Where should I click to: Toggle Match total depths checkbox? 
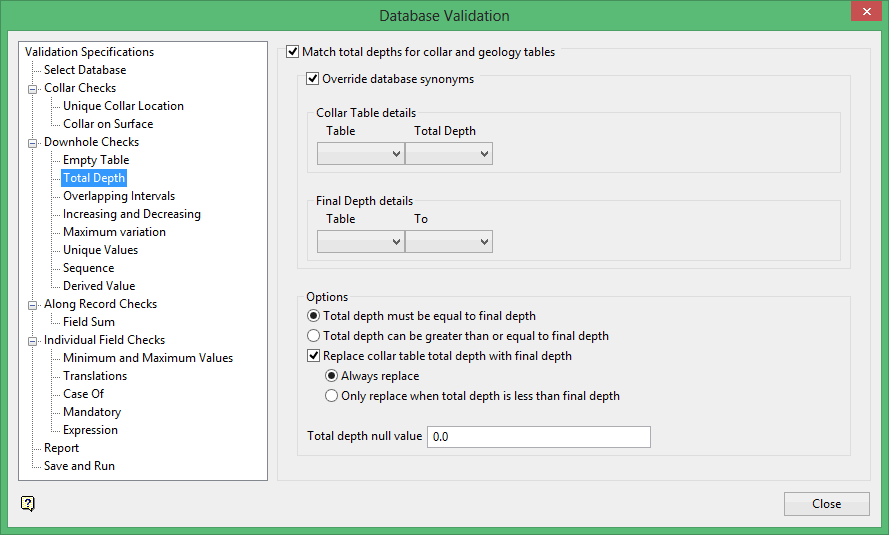point(293,52)
